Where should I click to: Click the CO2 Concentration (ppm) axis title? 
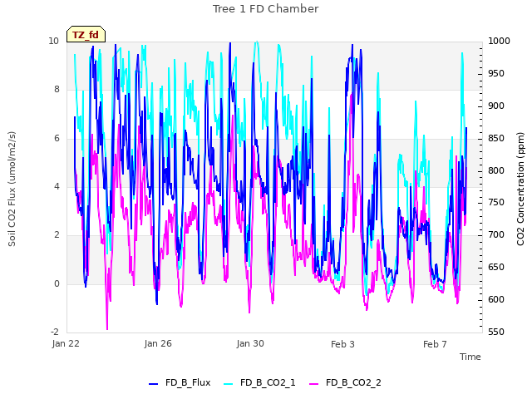coord(520,189)
